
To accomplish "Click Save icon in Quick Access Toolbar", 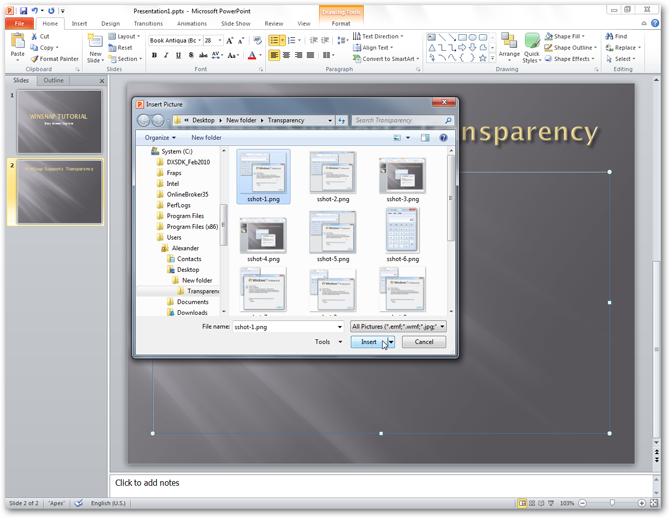I will coord(24,11).
